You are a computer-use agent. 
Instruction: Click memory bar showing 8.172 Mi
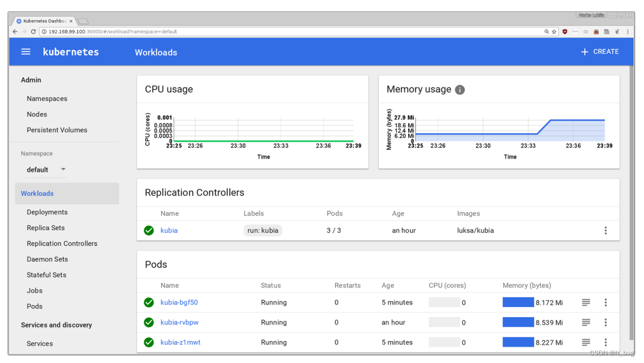[518, 302]
